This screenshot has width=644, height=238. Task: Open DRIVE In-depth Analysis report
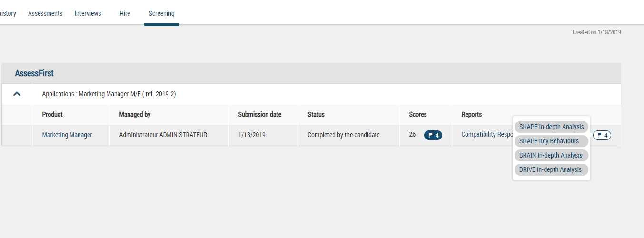(551, 169)
